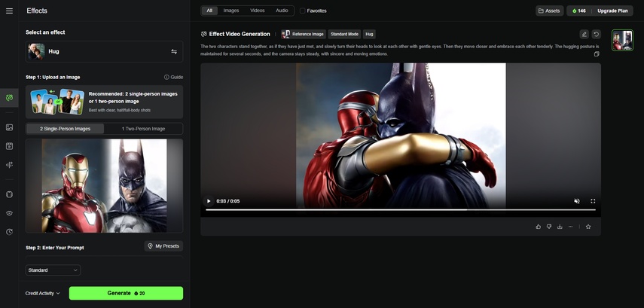The height and width of the screenshot is (308, 644).
Task: Click the edit pencil icon above video
Action: pos(584,34)
